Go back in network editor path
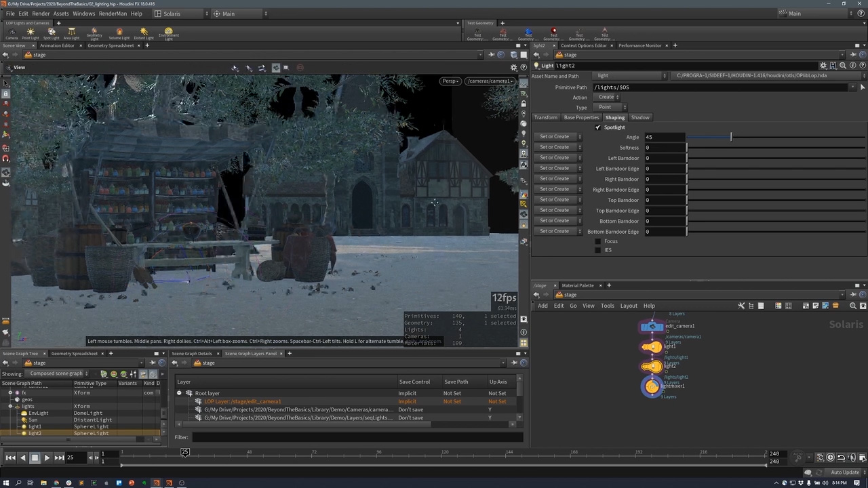Screen dimensions: 868x488 tap(536, 295)
